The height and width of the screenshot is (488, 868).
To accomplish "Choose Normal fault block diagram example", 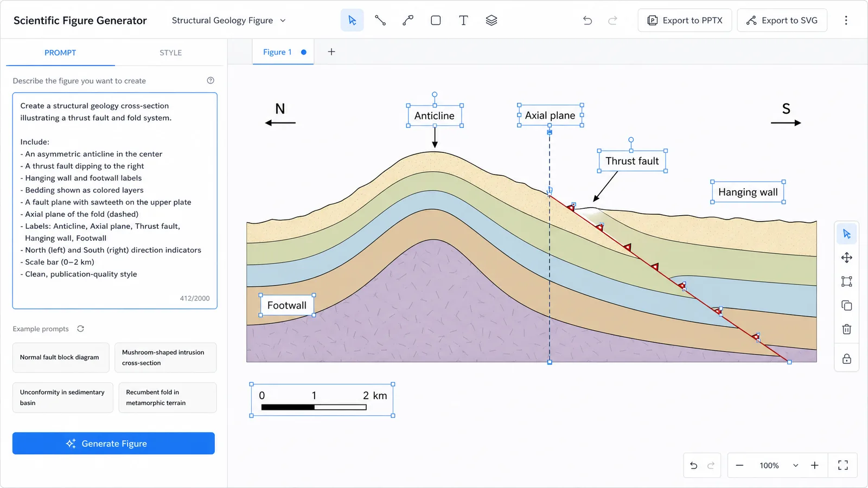I will pos(61,357).
